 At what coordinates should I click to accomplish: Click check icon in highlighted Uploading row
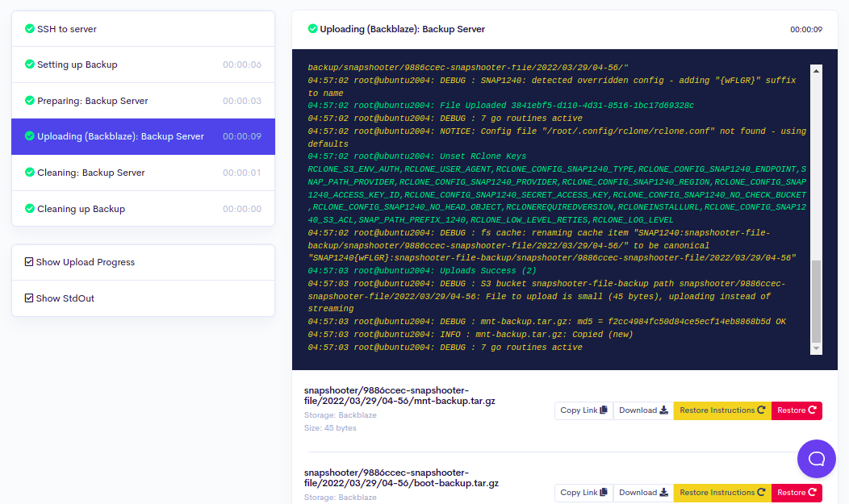point(30,136)
